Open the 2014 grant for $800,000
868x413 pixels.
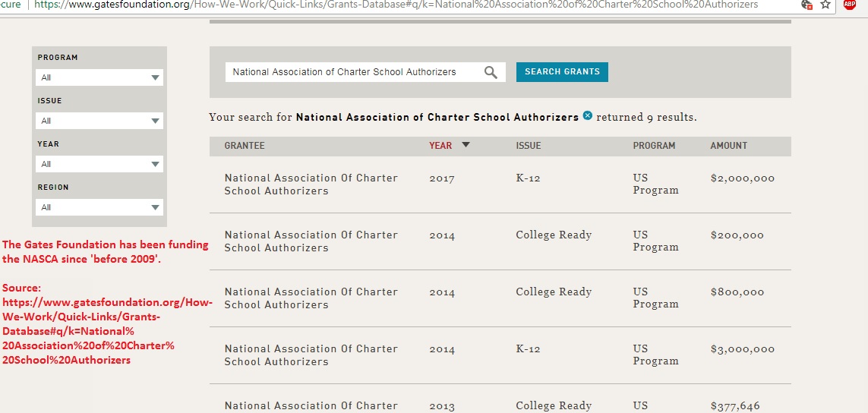[x=500, y=298]
